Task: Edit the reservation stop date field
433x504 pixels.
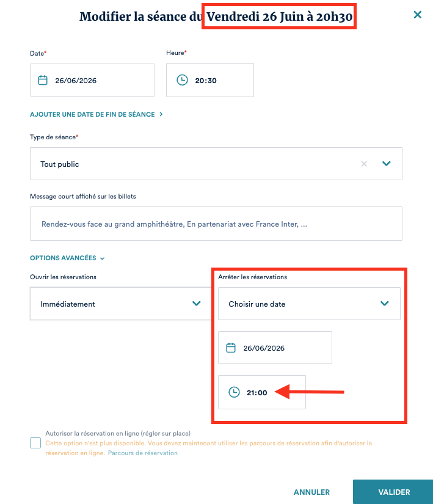Action: pos(281,348)
